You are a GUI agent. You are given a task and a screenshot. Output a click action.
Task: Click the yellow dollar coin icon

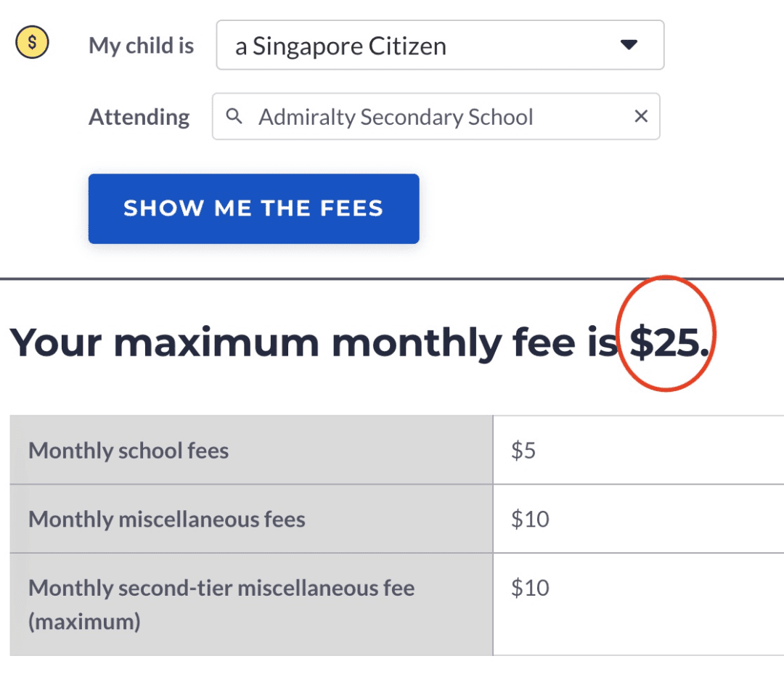click(x=32, y=44)
